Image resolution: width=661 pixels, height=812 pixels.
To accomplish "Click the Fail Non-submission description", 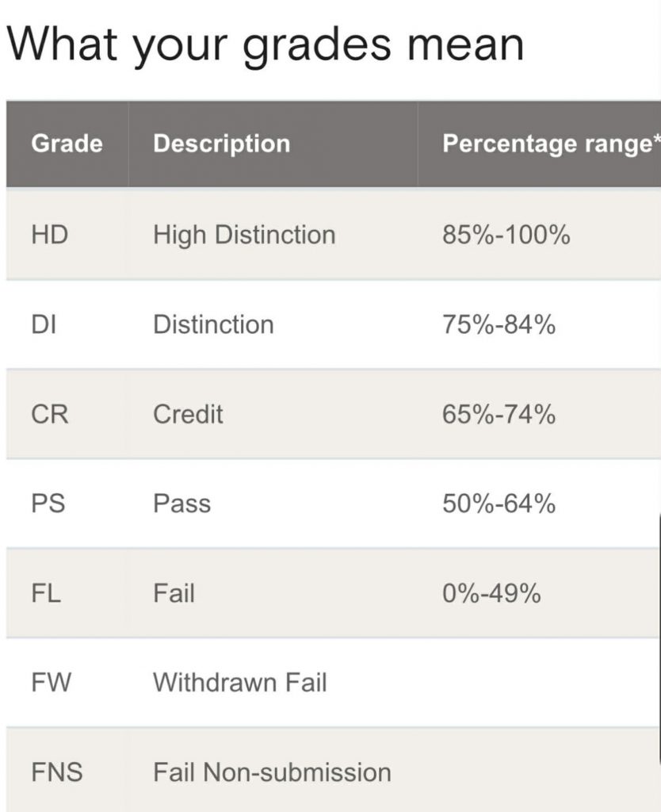I will 272,772.
